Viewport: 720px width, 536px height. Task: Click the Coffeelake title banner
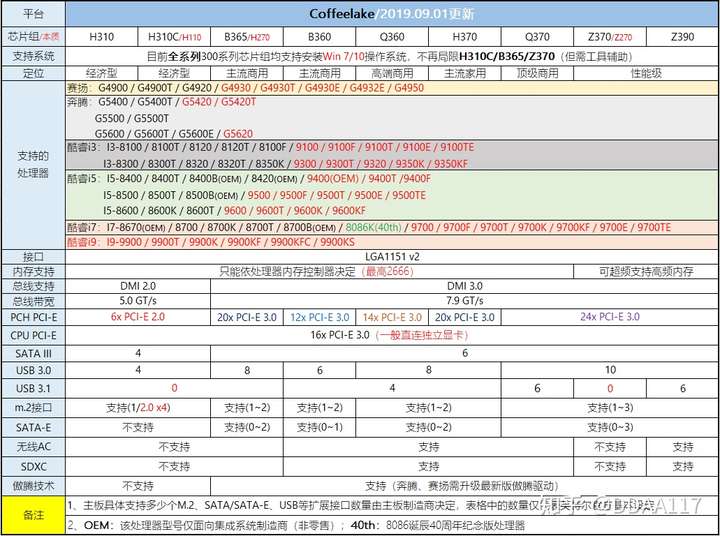(392, 14)
